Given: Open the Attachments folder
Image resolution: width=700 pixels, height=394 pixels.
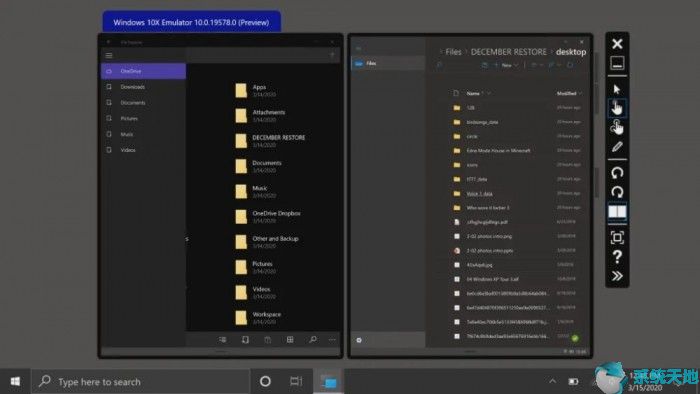Looking at the screenshot, I should click(260, 116).
